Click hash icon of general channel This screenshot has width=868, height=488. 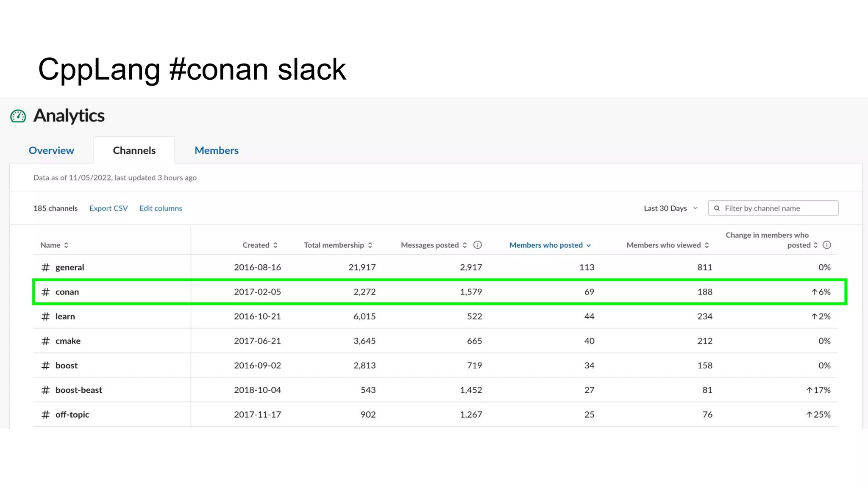[45, 267]
